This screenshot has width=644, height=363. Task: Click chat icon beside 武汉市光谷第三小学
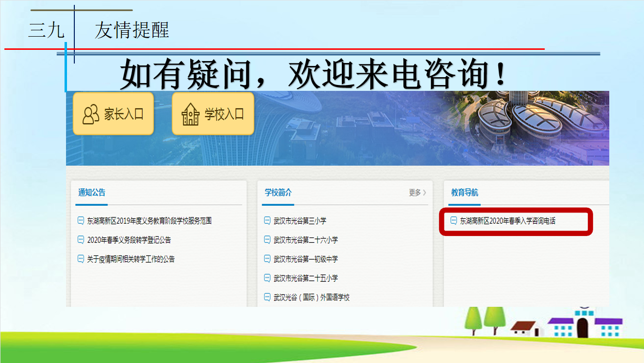click(x=267, y=221)
